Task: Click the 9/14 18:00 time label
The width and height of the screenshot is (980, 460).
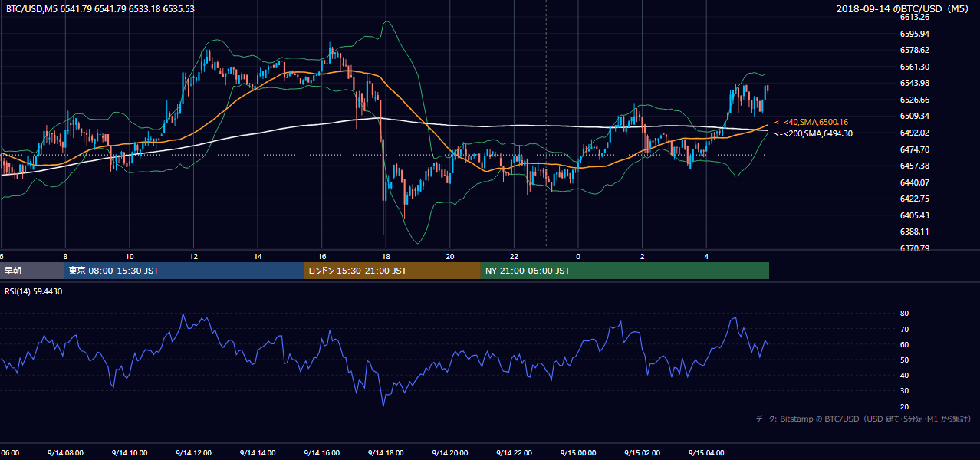Action: coord(386,452)
